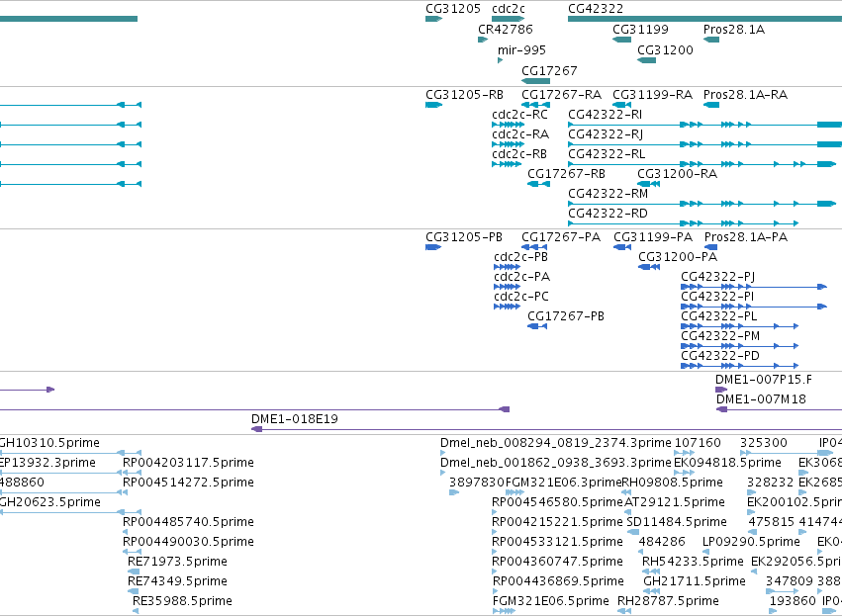Select the CG42322-RJ transcript label

(606, 134)
